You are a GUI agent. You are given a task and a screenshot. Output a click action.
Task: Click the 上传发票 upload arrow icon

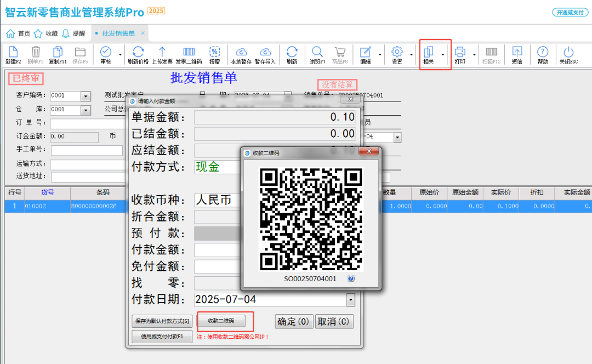pos(162,52)
